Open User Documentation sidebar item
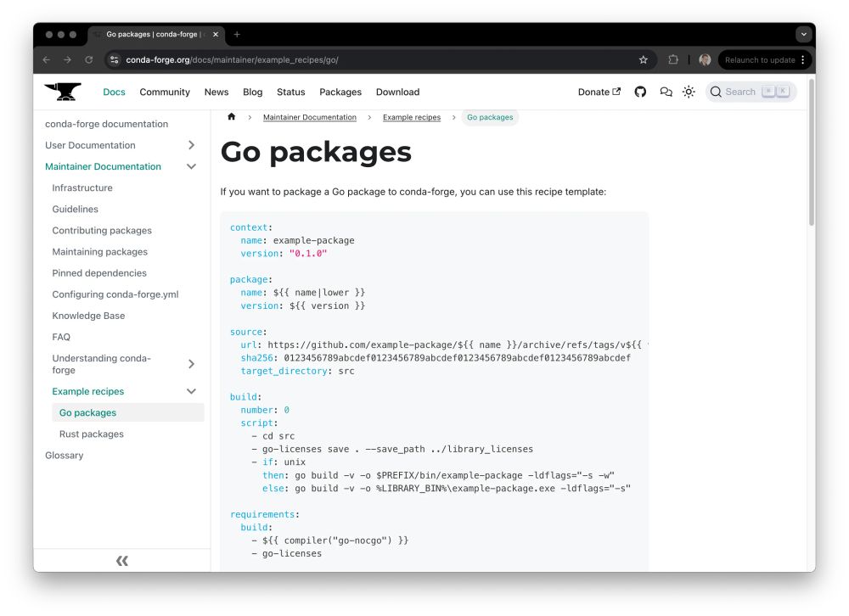The width and height of the screenshot is (849, 616). coord(90,145)
